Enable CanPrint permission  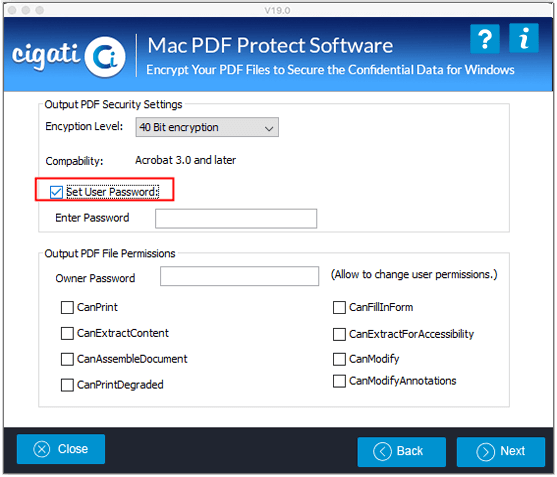click(x=67, y=308)
